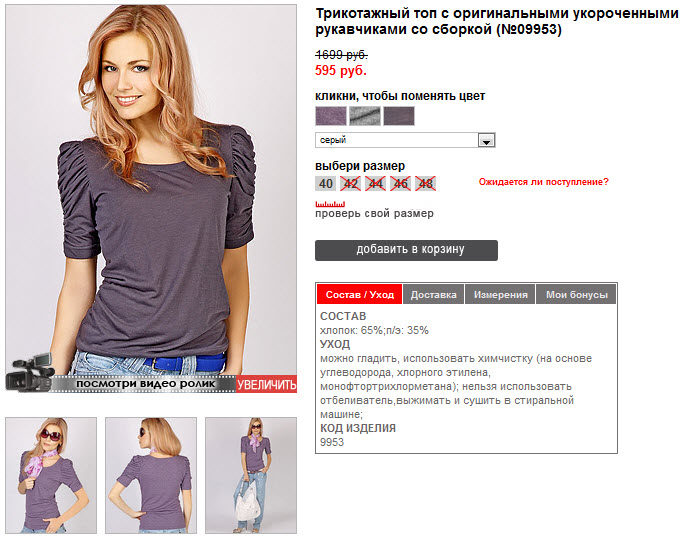Pick the first purple color swatch

[331, 116]
